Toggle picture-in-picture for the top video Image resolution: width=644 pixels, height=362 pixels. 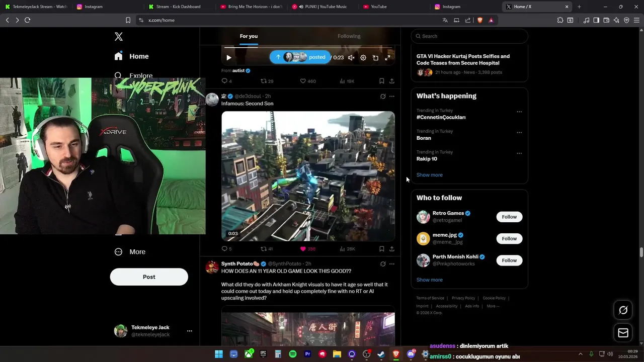(375, 58)
